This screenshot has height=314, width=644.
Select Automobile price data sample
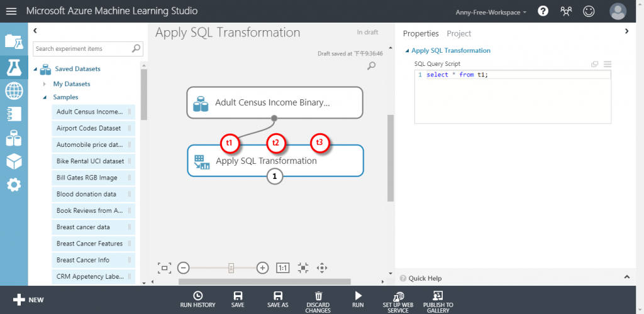click(x=93, y=144)
